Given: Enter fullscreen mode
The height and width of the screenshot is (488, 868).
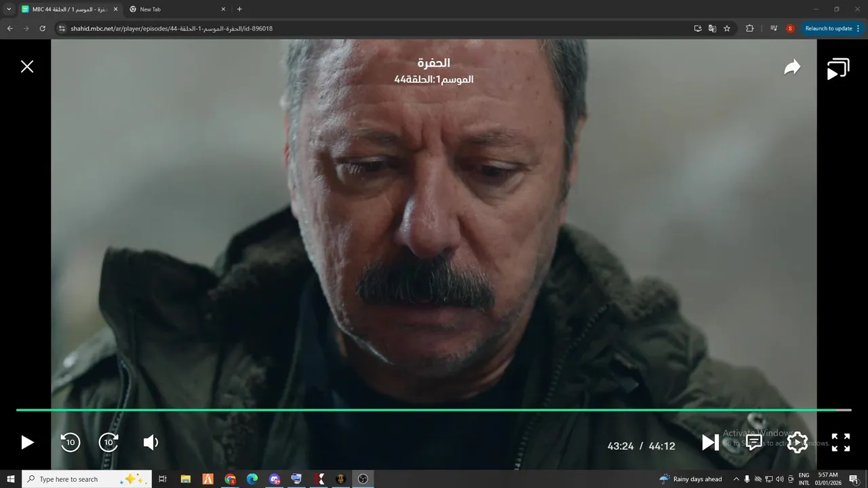Looking at the screenshot, I should click(x=841, y=443).
